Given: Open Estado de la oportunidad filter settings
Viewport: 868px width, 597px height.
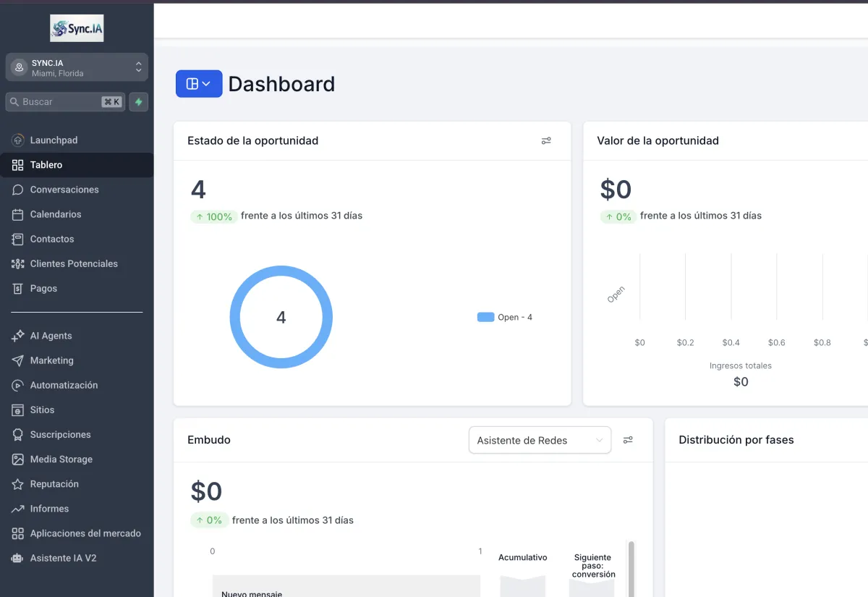Looking at the screenshot, I should [546, 141].
